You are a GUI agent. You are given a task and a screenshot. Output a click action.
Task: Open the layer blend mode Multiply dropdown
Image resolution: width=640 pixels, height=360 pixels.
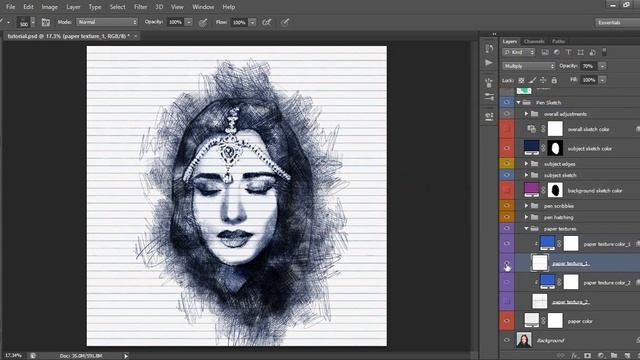pos(529,66)
